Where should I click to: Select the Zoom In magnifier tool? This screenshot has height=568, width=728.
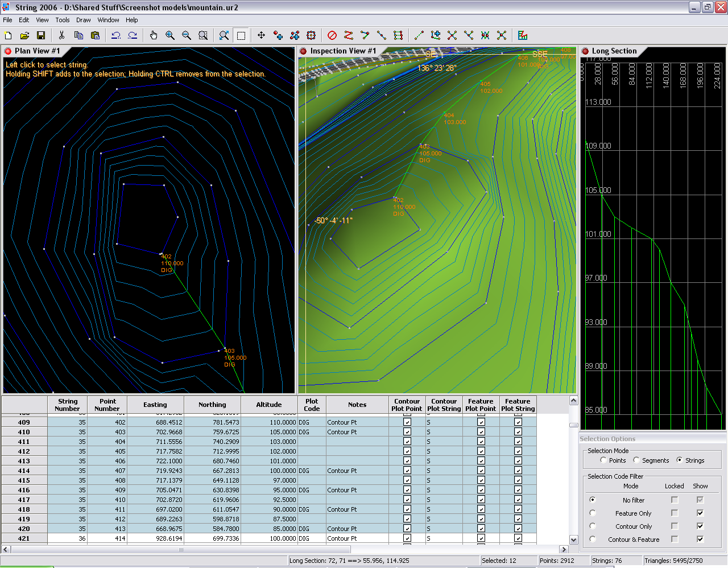(x=170, y=35)
